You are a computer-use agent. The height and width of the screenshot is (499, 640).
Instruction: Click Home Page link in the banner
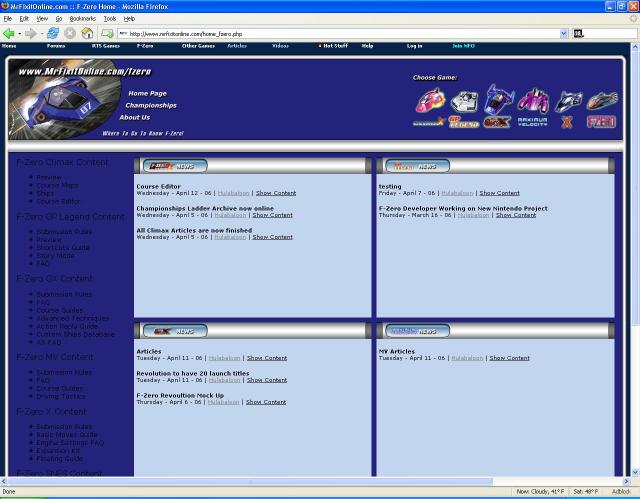147,93
